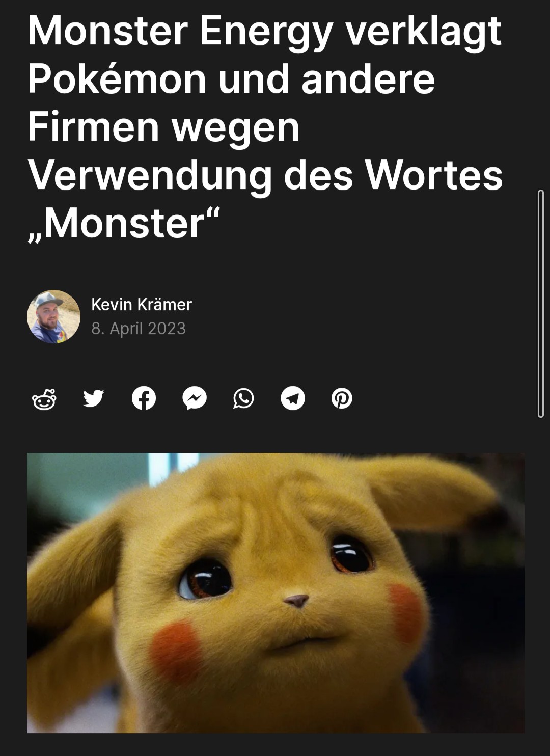The height and width of the screenshot is (756, 550).
Task: Share the article on Facebook
Action: [x=144, y=398]
